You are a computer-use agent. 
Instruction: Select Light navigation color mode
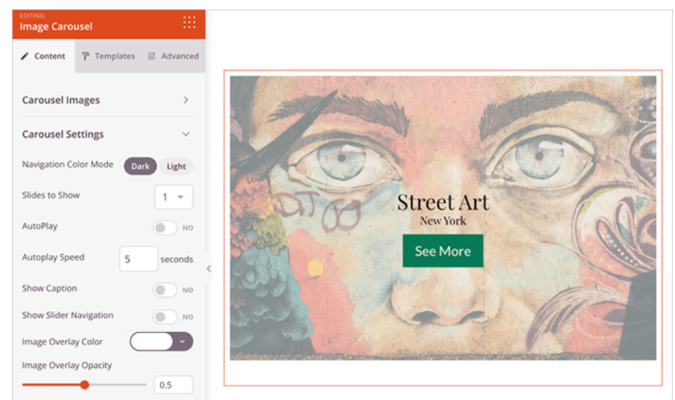pyautogui.click(x=176, y=166)
